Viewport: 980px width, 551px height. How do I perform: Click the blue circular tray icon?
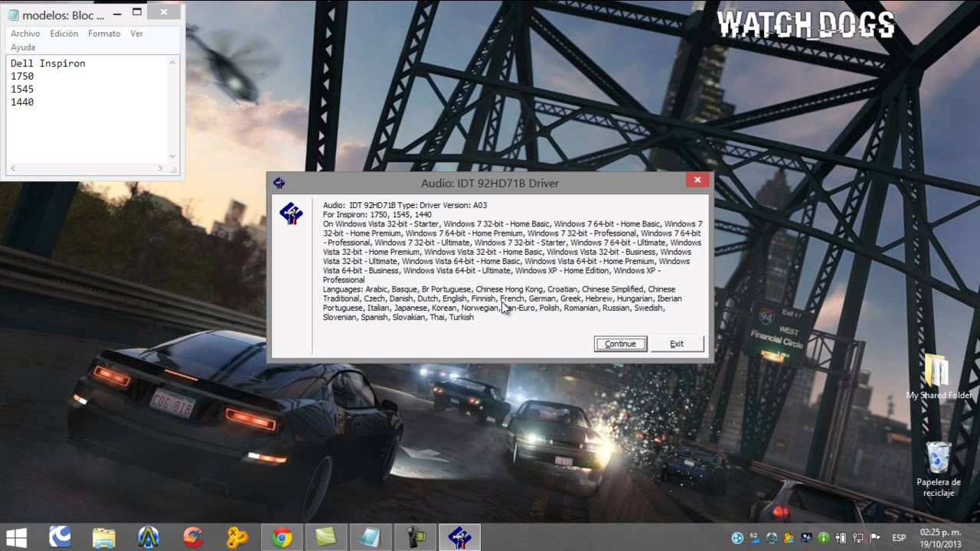point(737,538)
